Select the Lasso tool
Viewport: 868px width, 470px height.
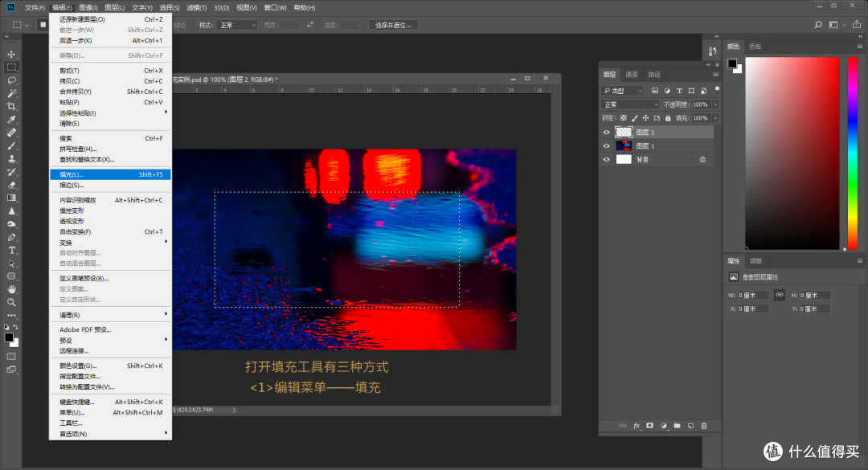coord(11,78)
